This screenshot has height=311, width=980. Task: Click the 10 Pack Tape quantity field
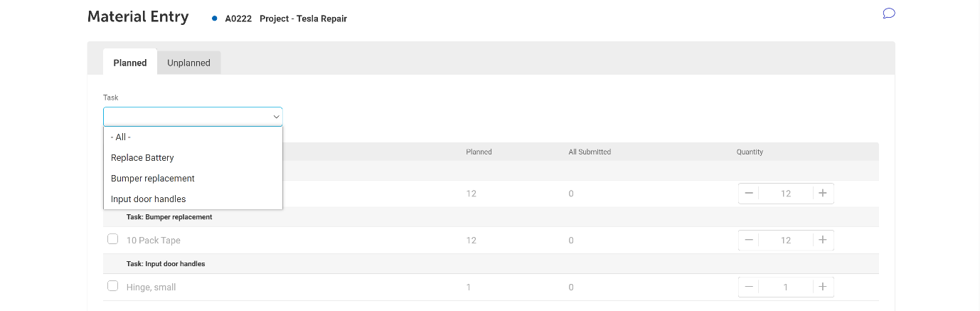(x=786, y=241)
